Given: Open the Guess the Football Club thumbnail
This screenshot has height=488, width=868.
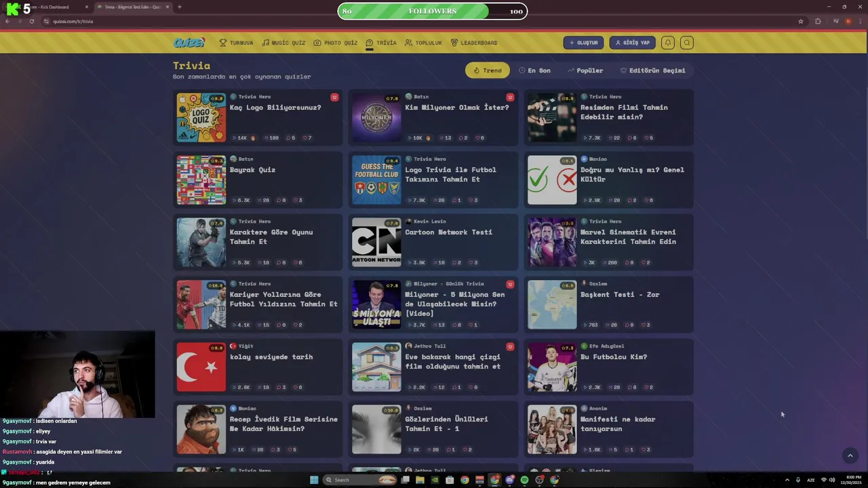Looking at the screenshot, I should pyautogui.click(x=376, y=180).
